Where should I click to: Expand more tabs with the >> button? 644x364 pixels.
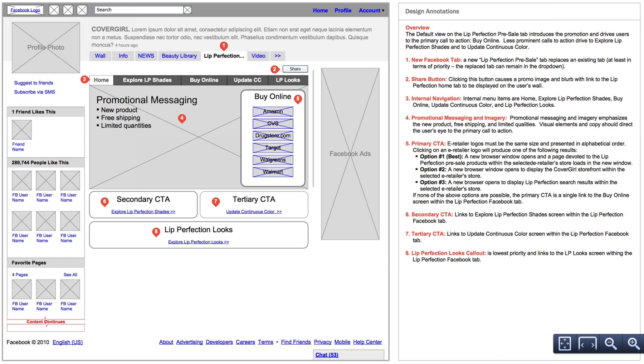pos(278,56)
